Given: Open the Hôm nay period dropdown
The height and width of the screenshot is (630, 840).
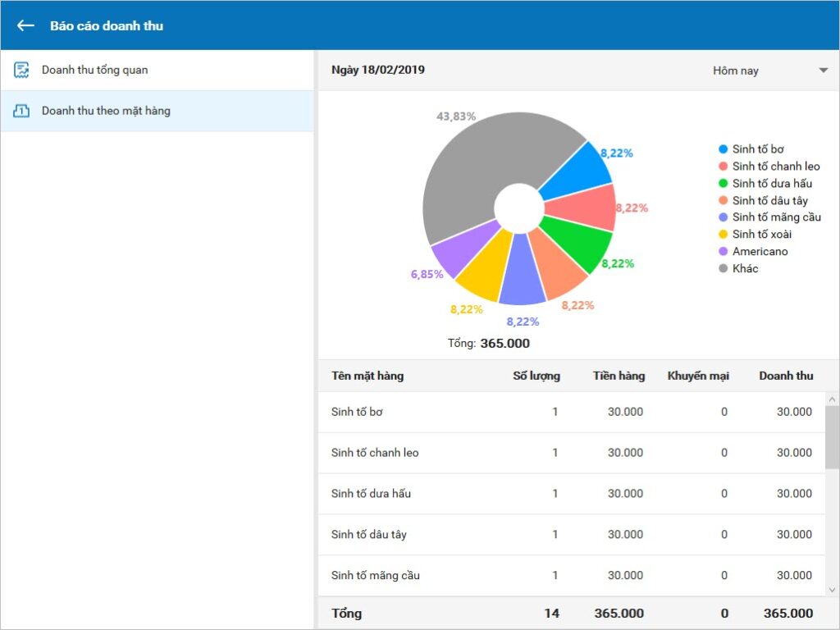Looking at the screenshot, I should 769,71.
